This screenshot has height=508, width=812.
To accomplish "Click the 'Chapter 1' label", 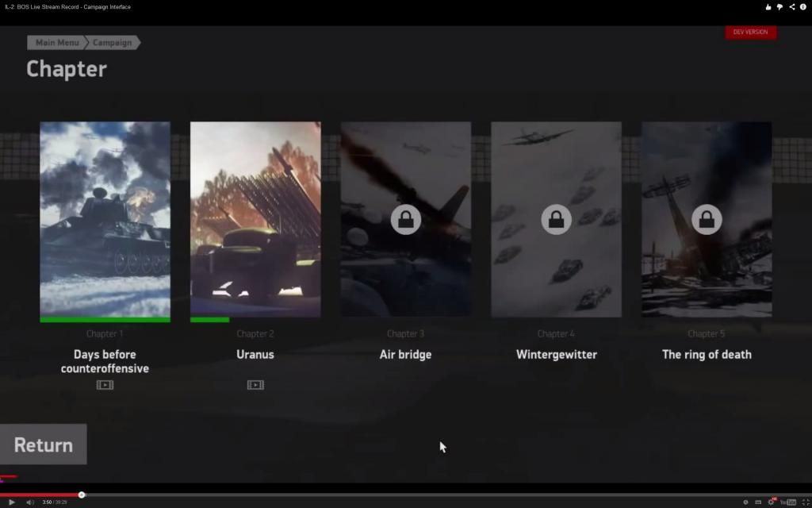I will coord(105,334).
